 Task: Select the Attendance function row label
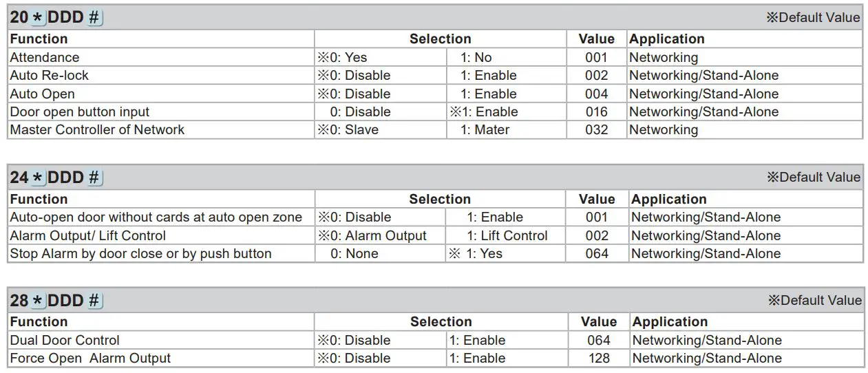(x=45, y=58)
